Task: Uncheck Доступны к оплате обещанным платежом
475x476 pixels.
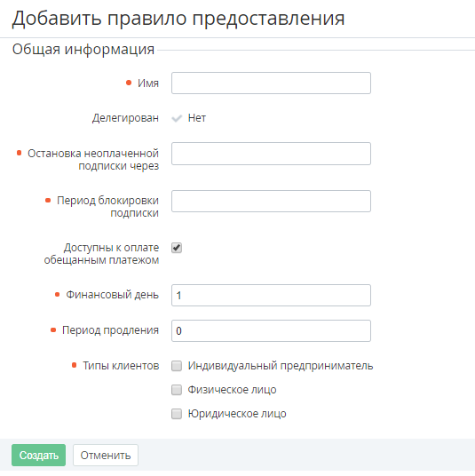Action: pos(177,248)
